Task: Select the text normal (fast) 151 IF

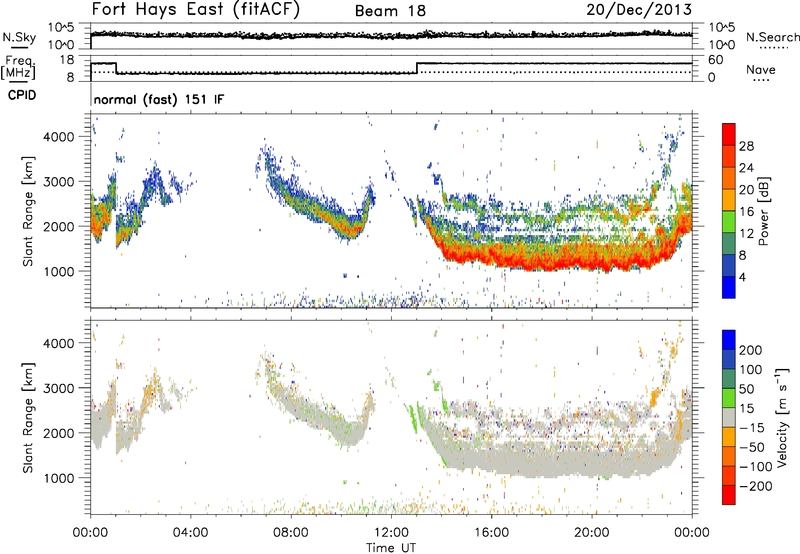Action: 159,99
